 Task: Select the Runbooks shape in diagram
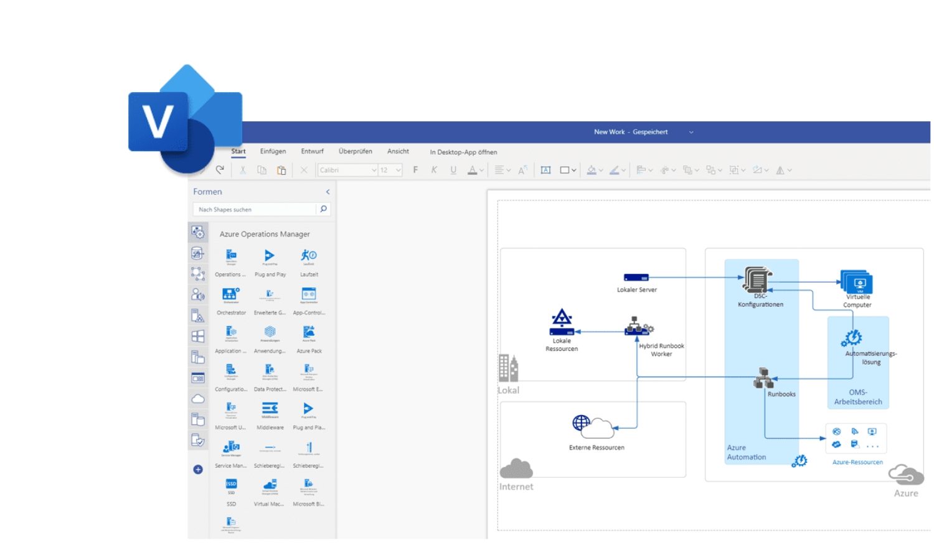coord(764,378)
